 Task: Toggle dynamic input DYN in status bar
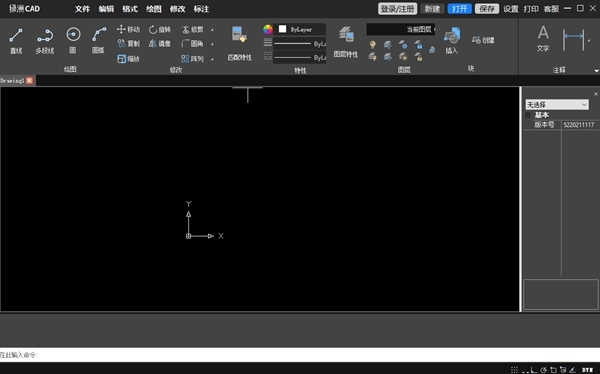[x=587, y=369]
